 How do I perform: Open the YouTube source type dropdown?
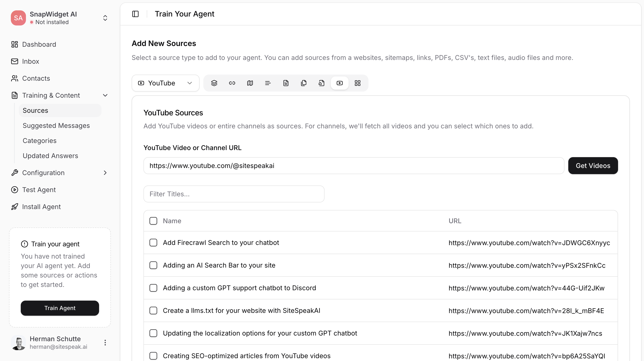(x=165, y=83)
